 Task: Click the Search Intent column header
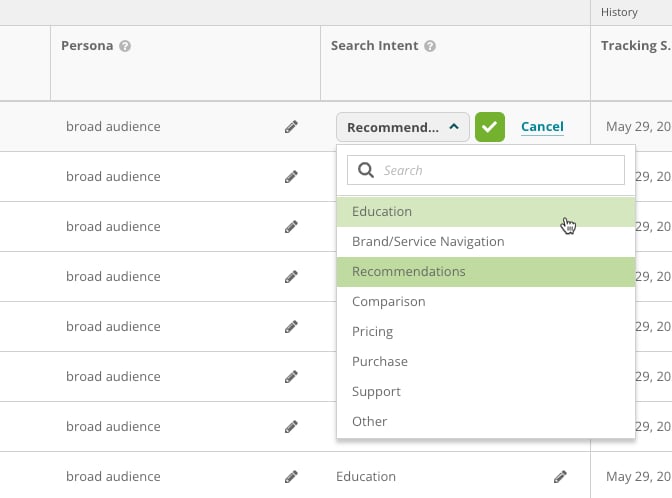coord(456,63)
